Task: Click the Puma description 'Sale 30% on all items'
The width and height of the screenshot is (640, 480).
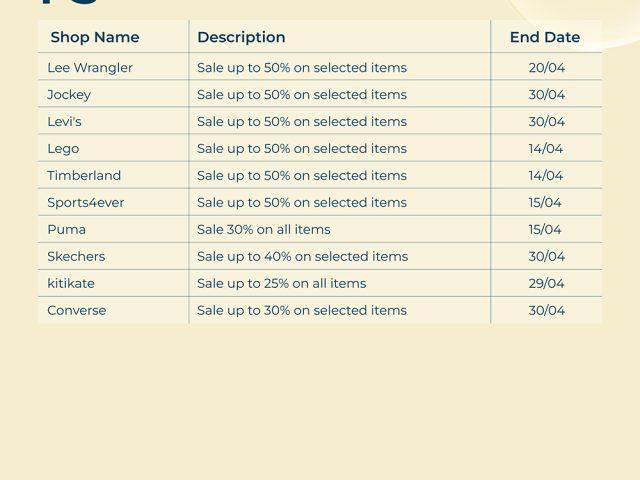Action: click(264, 230)
